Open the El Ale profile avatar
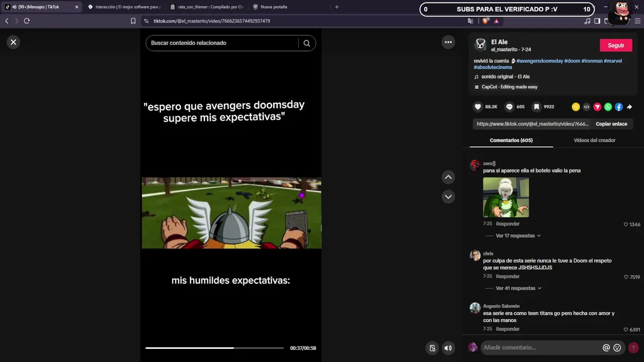The height and width of the screenshot is (362, 644). [481, 45]
